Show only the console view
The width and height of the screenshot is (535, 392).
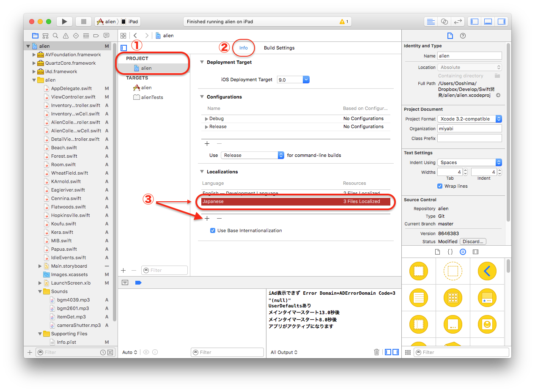tap(395, 352)
